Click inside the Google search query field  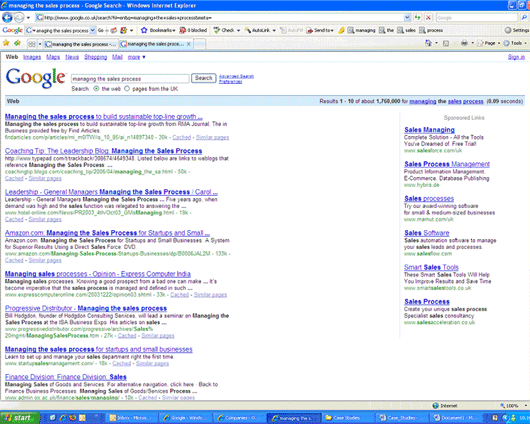[130, 79]
